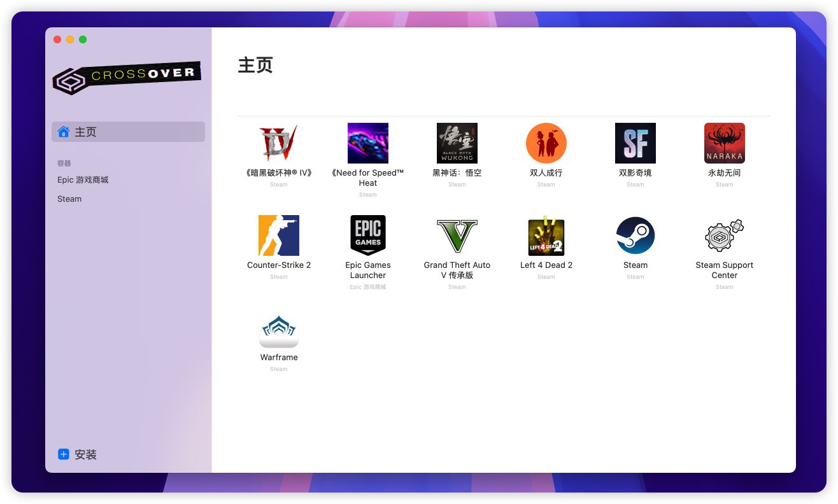Click the CrossOver logo in sidebar
838x504 pixels.
(127, 78)
